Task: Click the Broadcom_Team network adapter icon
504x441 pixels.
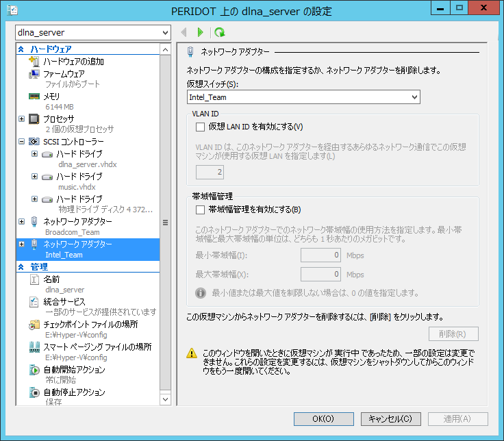Action: (x=34, y=221)
